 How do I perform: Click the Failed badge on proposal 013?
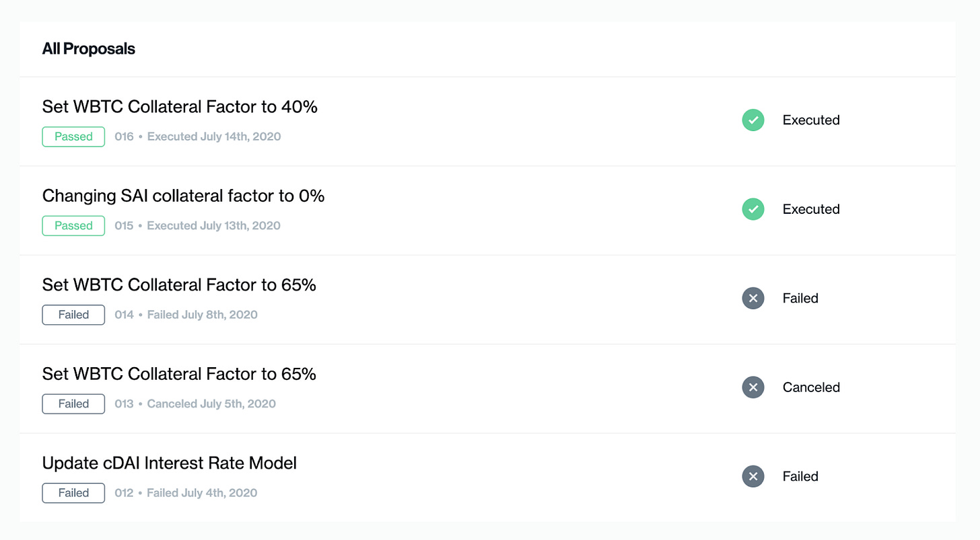pos(73,404)
